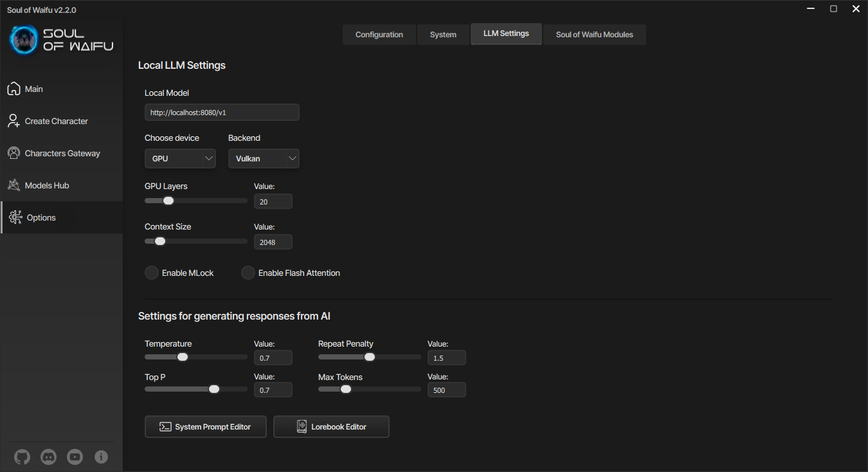
Task: Open the Choose device dropdown
Action: 180,158
